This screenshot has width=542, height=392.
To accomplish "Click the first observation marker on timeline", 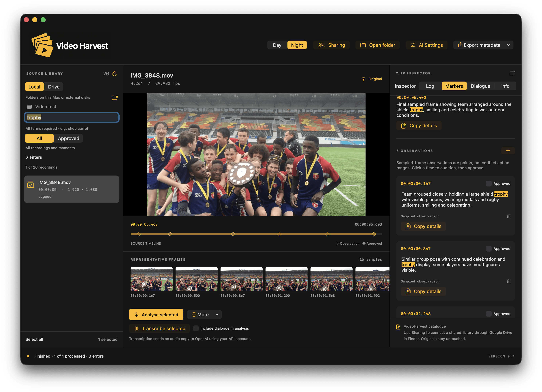I will click(x=139, y=234).
